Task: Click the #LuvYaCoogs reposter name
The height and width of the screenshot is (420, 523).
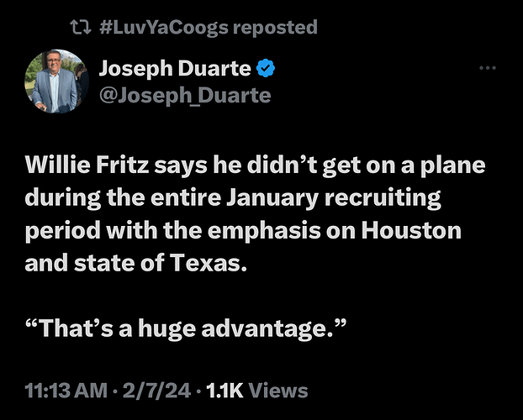Action: coord(162,28)
